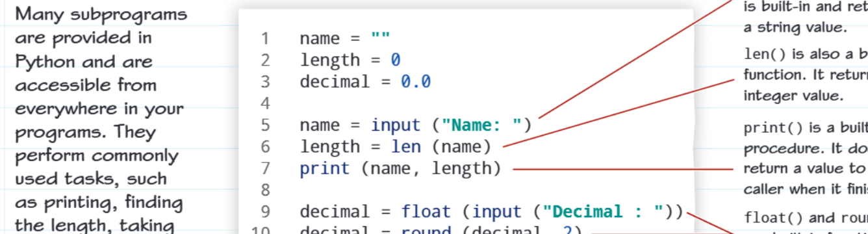Viewport: 868px width, 234px height.
Task: Click the 'accessible from' text line
Action: coord(85,84)
